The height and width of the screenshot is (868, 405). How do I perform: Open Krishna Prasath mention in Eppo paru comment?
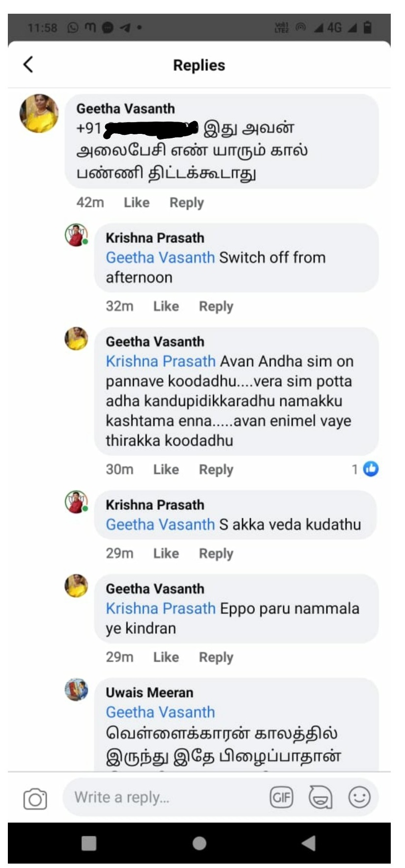pos(161,609)
